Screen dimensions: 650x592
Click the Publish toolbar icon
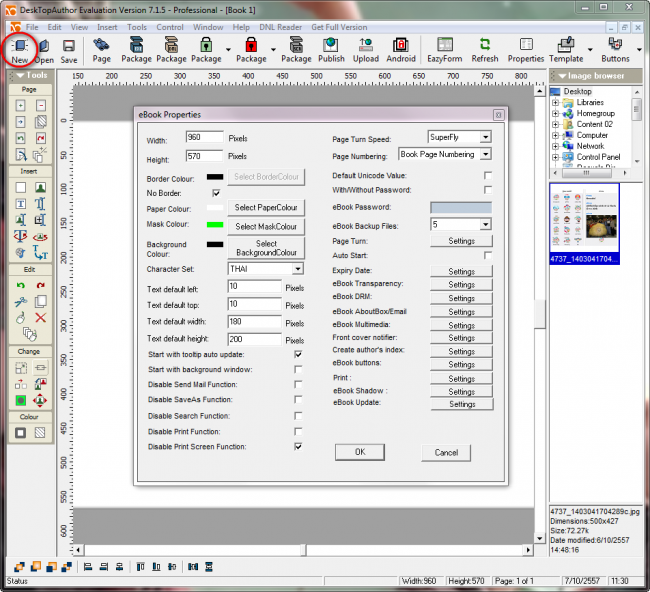(331, 46)
